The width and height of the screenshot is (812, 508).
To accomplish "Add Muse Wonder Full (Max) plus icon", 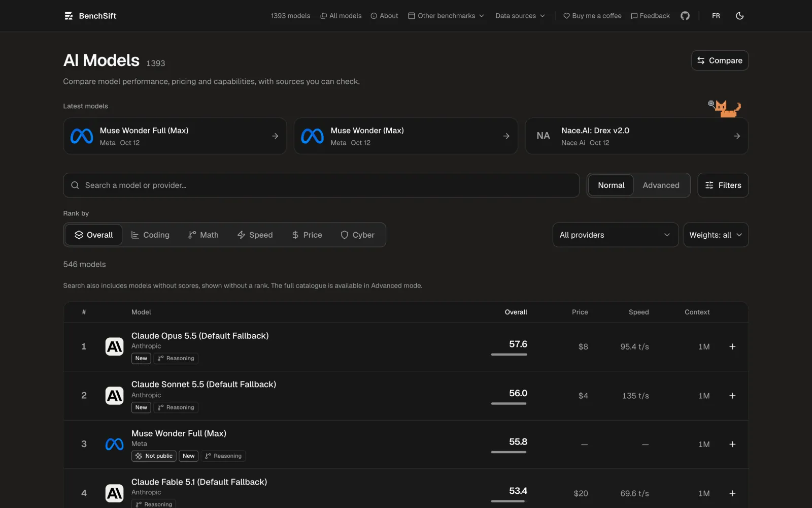I will [x=732, y=444].
